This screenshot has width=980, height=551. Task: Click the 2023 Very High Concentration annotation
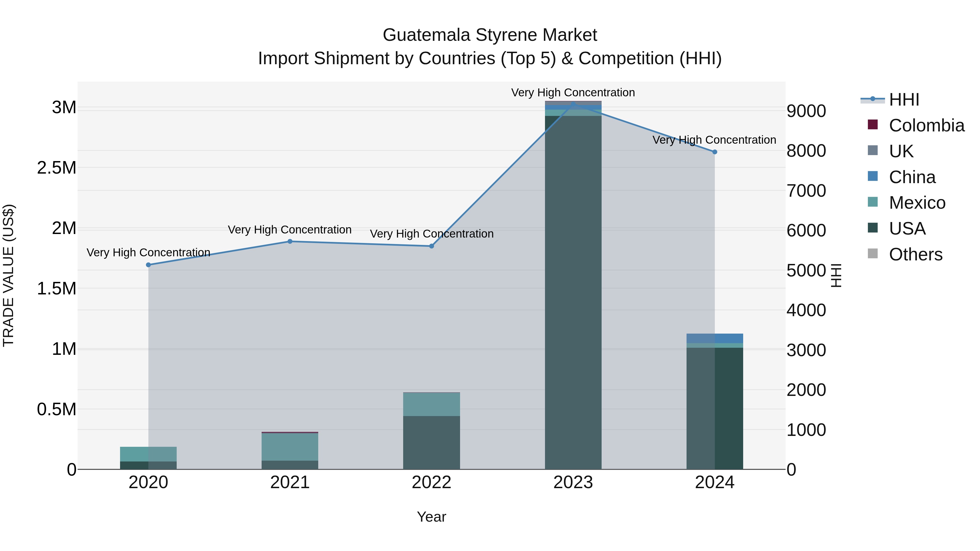click(x=573, y=93)
